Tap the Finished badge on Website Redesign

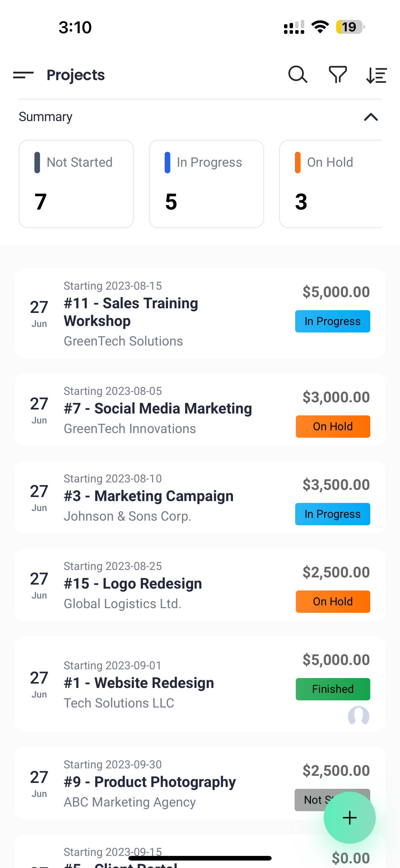tap(333, 689)
